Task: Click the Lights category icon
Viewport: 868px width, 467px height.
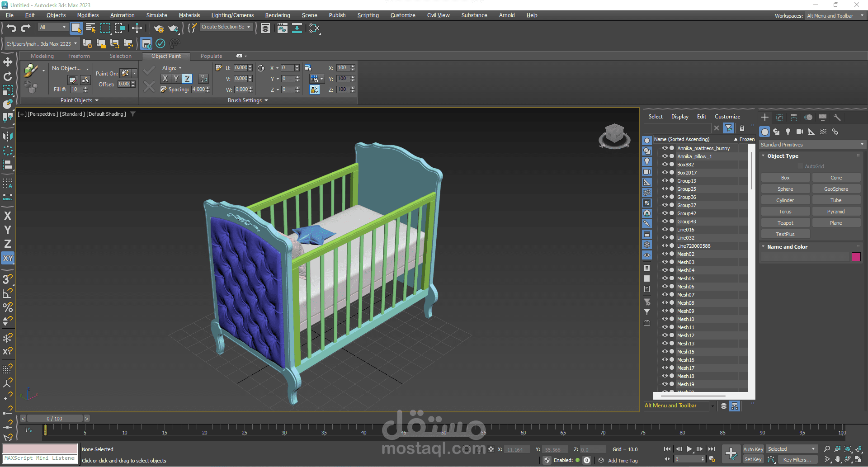Action: tap(788, 132)
